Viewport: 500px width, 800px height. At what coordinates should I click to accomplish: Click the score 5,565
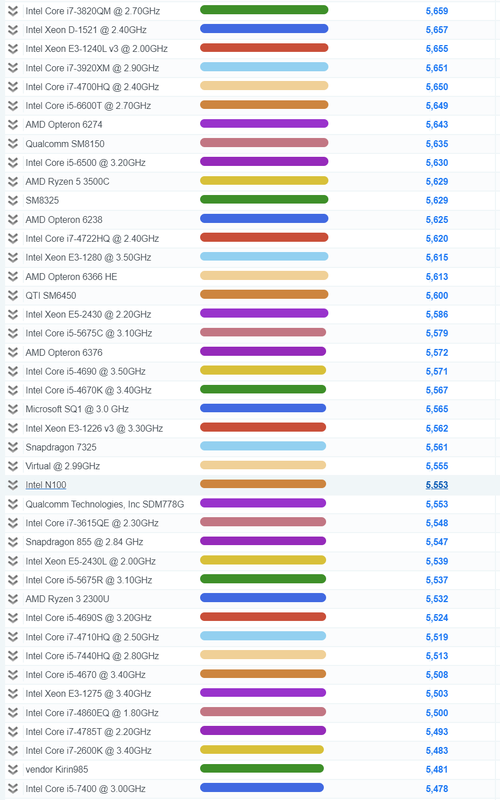[x=437, y=409]
